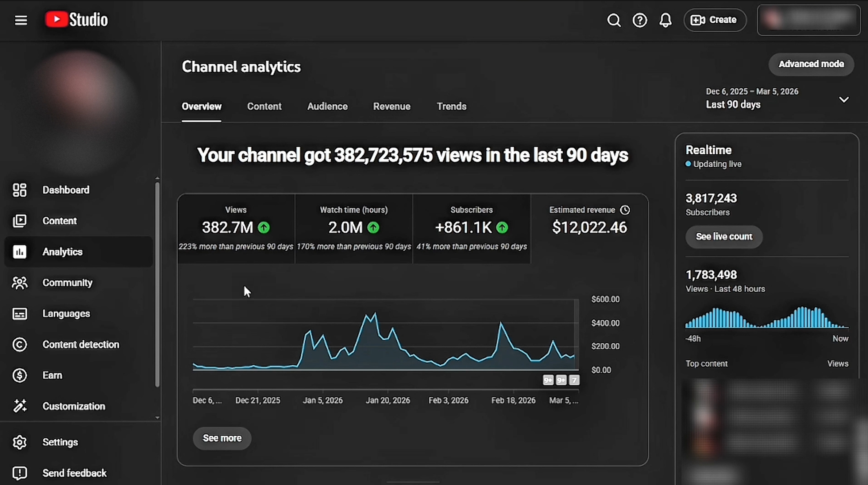Click the 3,817,243 subscribers count

pyautogui.click(x=711, y=198)
